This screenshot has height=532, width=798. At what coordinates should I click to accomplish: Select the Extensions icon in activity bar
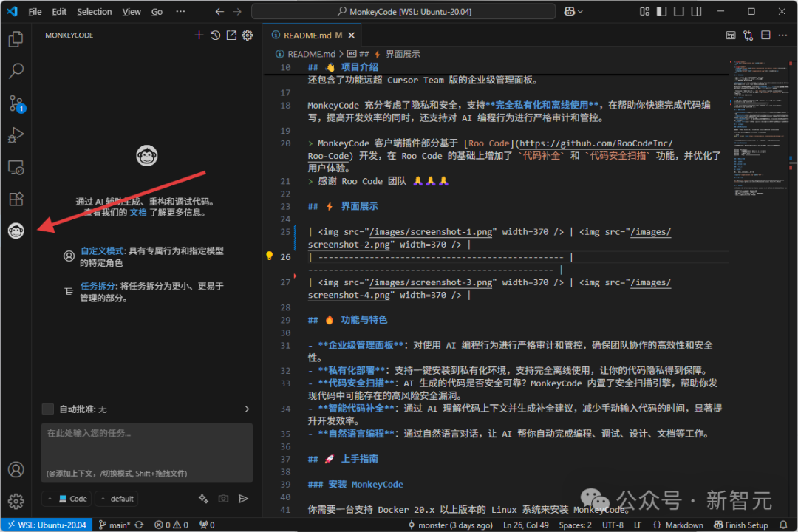coord(16,199)
